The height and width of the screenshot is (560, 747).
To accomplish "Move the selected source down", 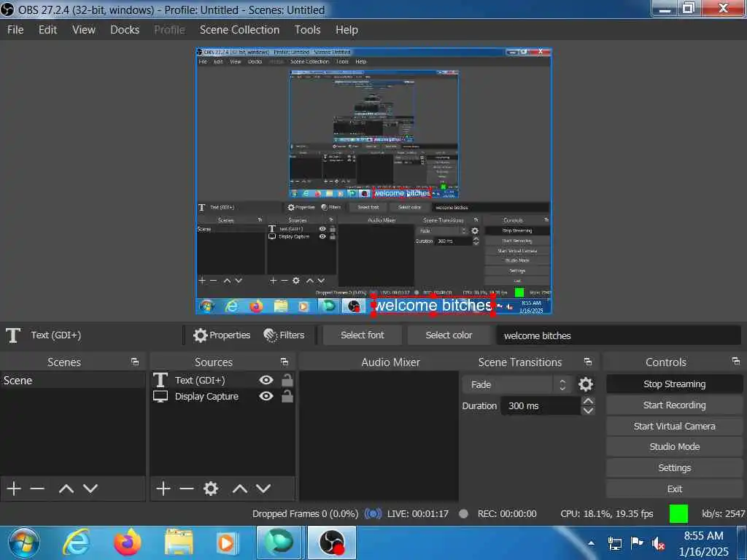I will pos(263,489).
